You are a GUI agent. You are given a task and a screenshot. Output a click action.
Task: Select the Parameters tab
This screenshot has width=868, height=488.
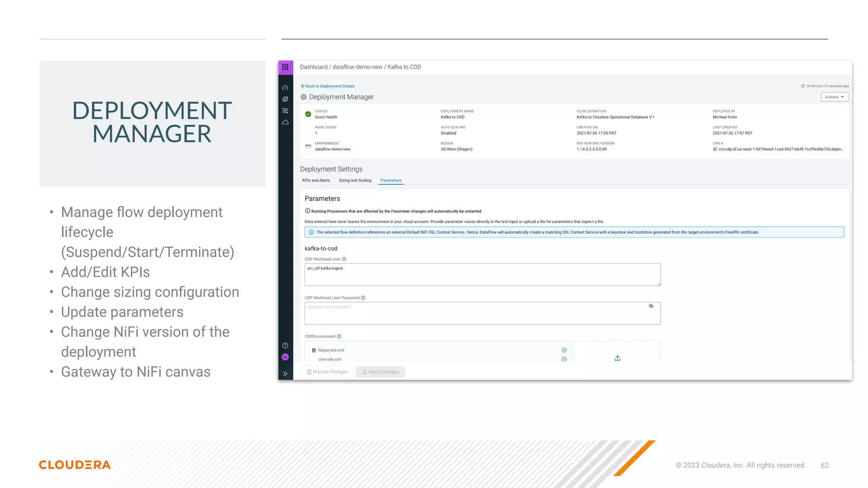[x=391, y=180]
